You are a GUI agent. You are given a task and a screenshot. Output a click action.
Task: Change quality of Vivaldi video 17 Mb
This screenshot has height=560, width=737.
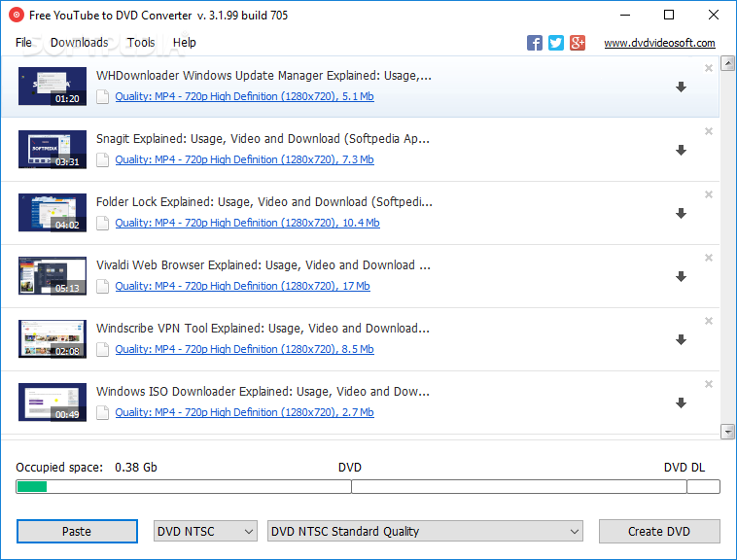click(x=242, y=286)
